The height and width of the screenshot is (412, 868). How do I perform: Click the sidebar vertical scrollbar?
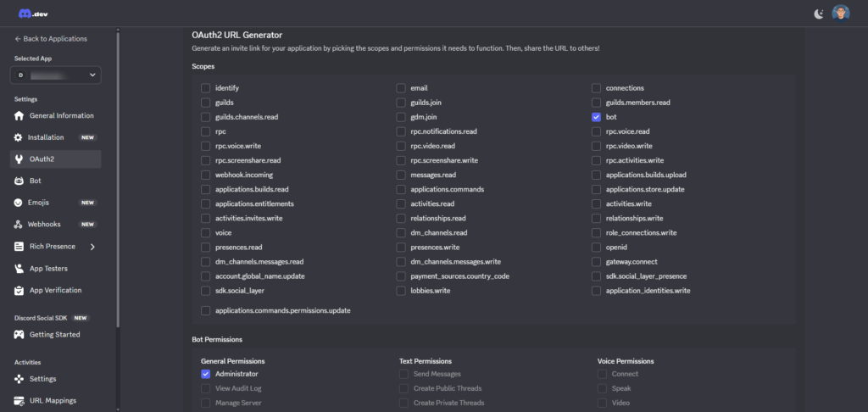[118, 170]
